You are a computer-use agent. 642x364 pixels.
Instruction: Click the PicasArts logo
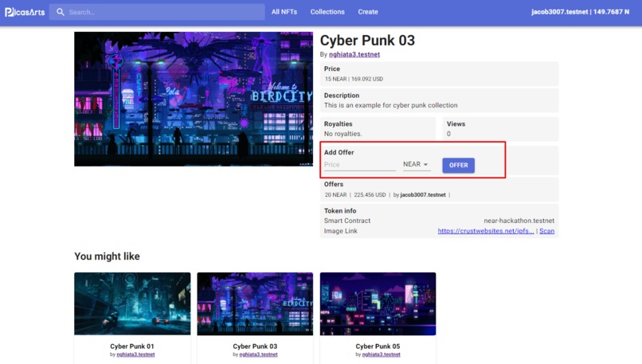click(x=25, y=12)
